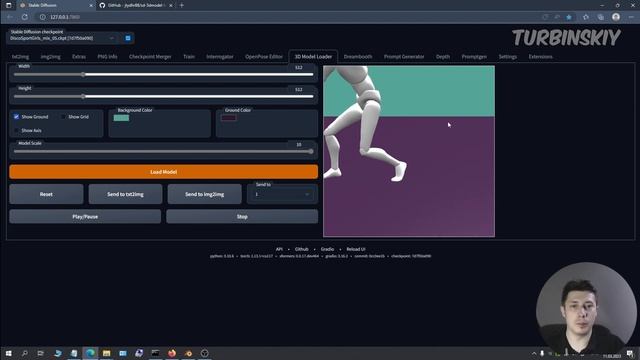Image resolution: width=640 pixels, height=360 pixels.
Task: Open the Windows Start menu
Action: point(8,353)
